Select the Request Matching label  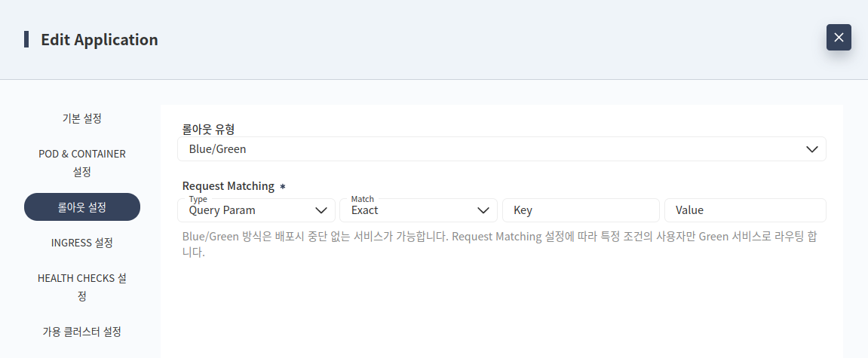coord(228,186)
